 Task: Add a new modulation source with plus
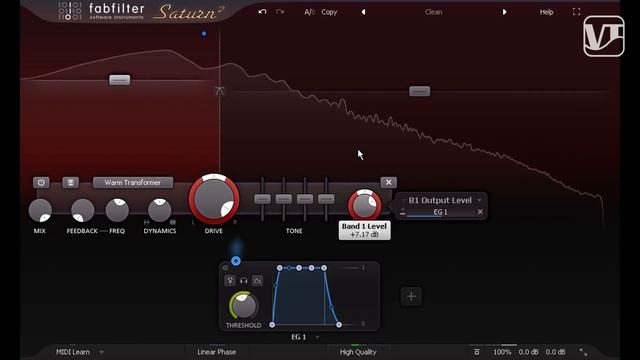[x=411, y=296]
